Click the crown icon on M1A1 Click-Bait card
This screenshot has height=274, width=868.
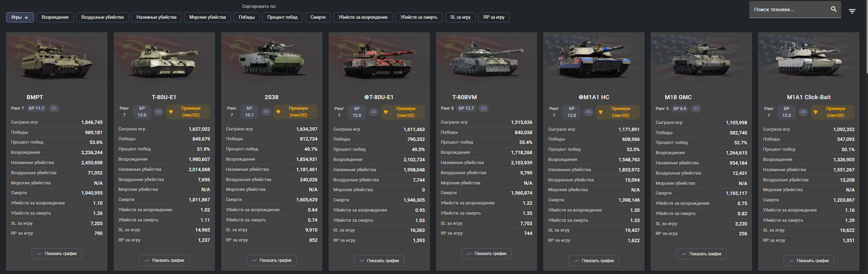click(816, 112)
